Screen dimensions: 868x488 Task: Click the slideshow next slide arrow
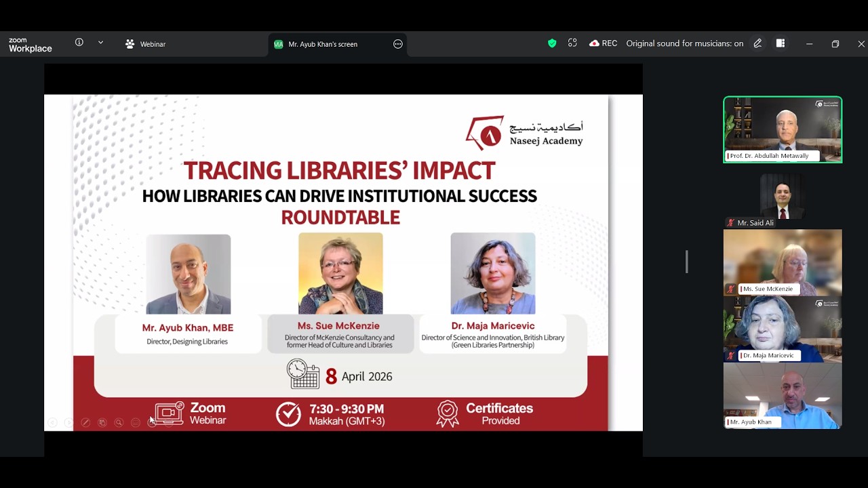tap(68, 422)
